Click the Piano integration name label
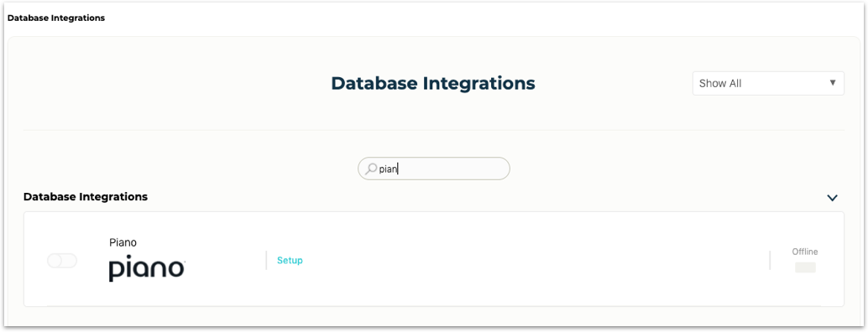Screen dimensions: 868x332 tap(123, 242)
